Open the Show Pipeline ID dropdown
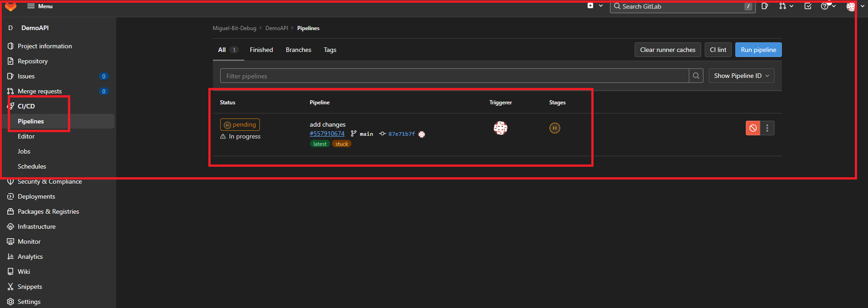This screenshot has width=868, height=308. click(x=742, y=76)
